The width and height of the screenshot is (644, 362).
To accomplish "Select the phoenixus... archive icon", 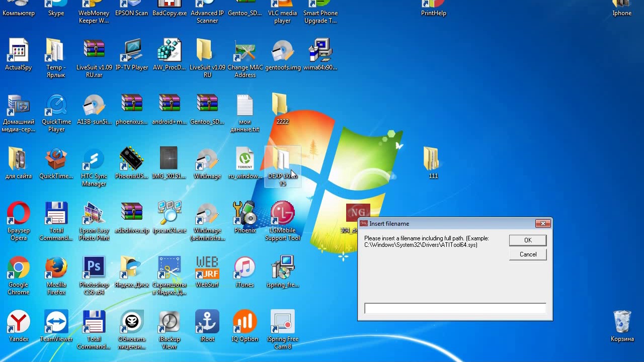I will pos(132,109).
